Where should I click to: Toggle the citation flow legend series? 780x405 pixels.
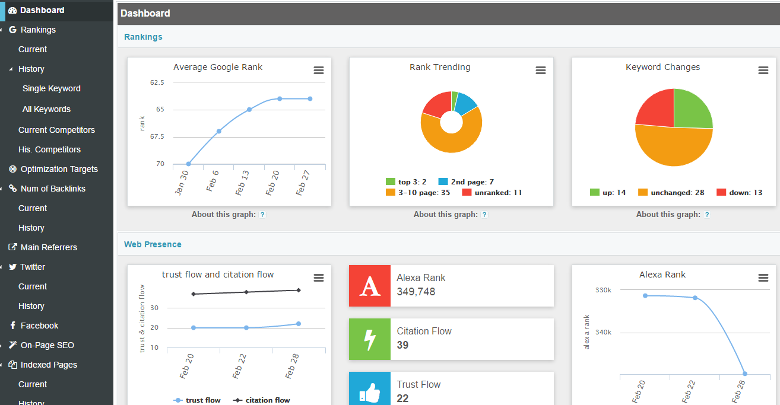click(262, 400)
